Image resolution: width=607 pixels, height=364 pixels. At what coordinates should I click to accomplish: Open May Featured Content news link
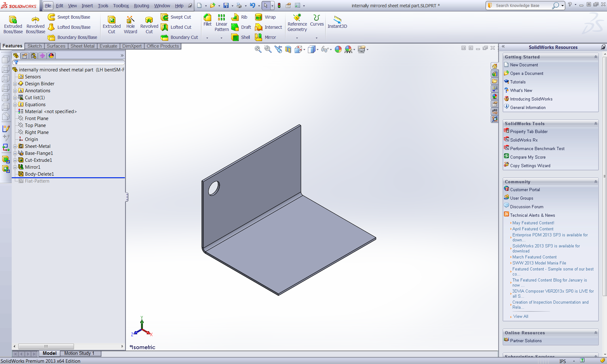[x=533, y=223]
